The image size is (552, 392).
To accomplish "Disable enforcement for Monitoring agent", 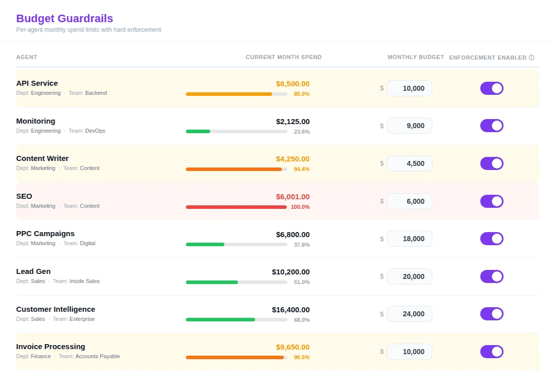I will click(x=492, y=126).
